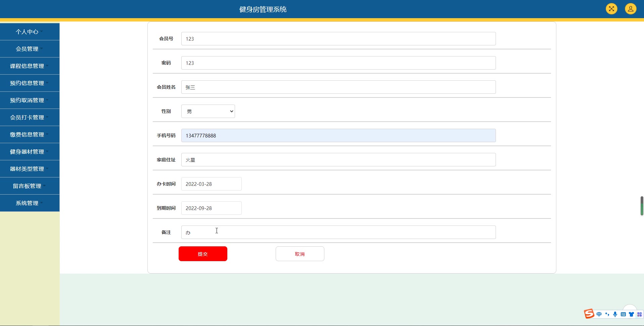Viewport: 644px width, 326px height.
Task: Click the 密码 field label
Action: [166, 63]
